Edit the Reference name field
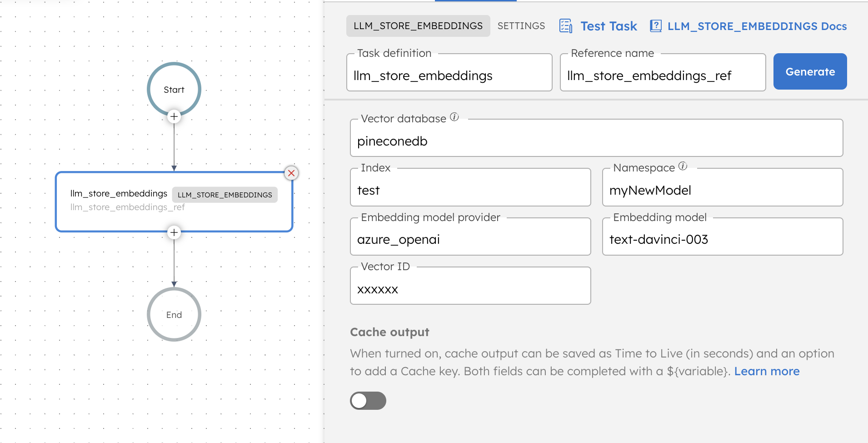The image size is (868, 443). coord(663,73)
